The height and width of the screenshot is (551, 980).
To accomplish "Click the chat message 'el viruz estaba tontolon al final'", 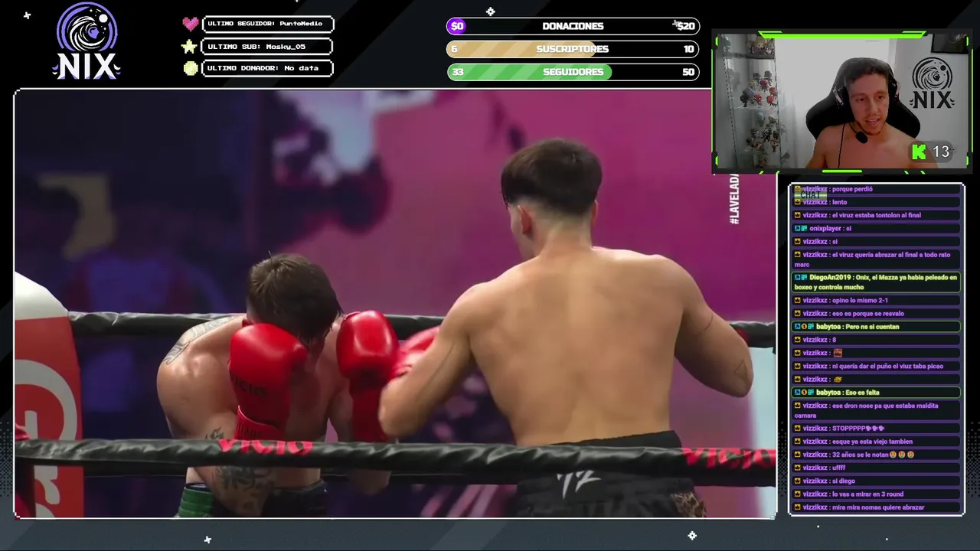I will click(877, 215).
